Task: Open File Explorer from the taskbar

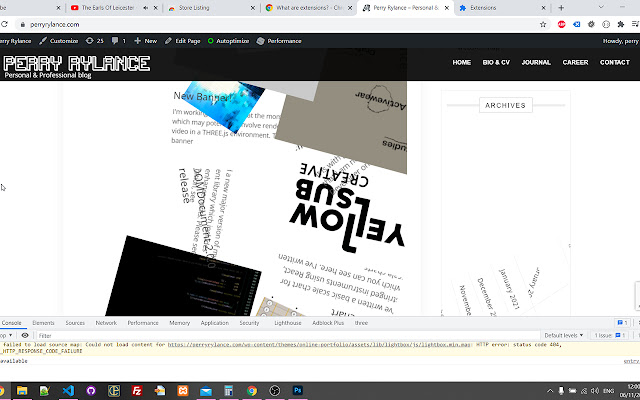Action: [x=22, y=391]
